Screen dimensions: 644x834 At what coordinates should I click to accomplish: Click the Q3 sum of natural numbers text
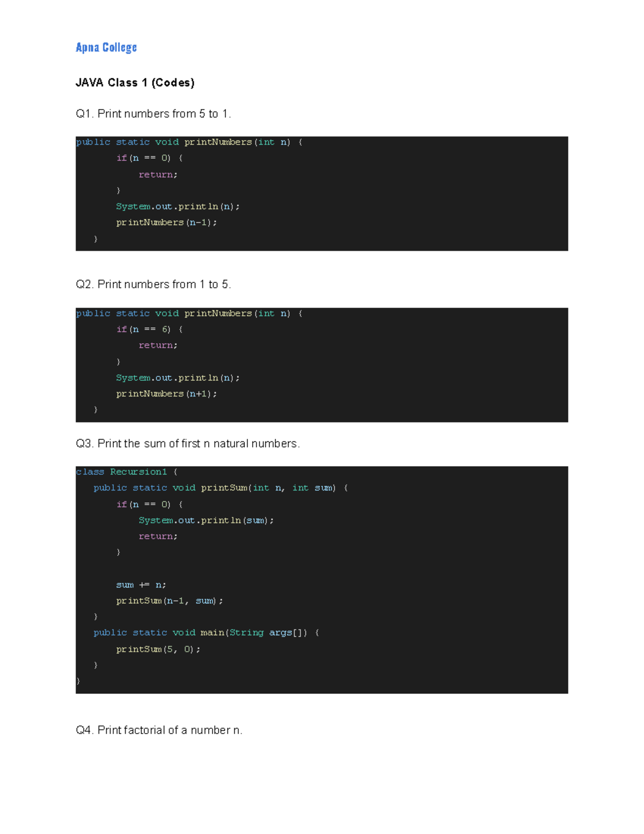click(188, 444)
